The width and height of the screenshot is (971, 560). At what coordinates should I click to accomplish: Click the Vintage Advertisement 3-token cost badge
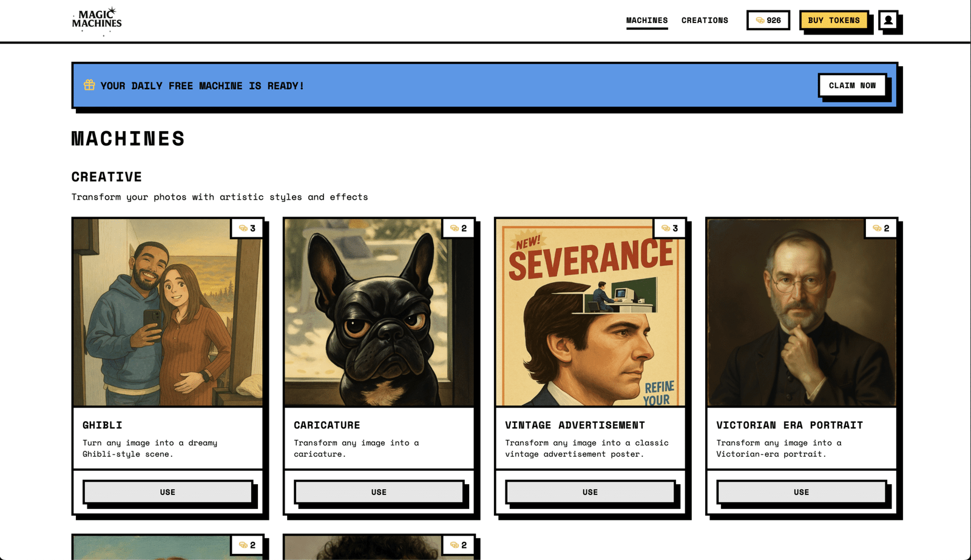pos(669,228)
